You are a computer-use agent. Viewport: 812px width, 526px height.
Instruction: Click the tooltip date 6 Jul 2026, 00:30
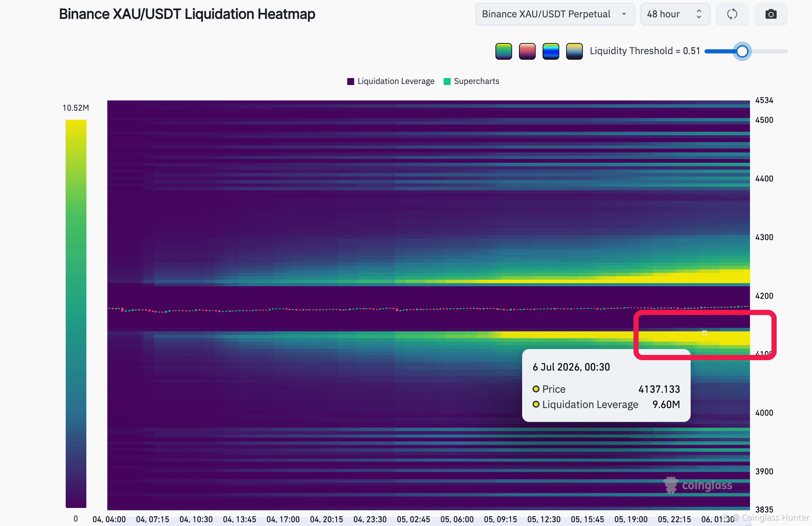point(571,367)
